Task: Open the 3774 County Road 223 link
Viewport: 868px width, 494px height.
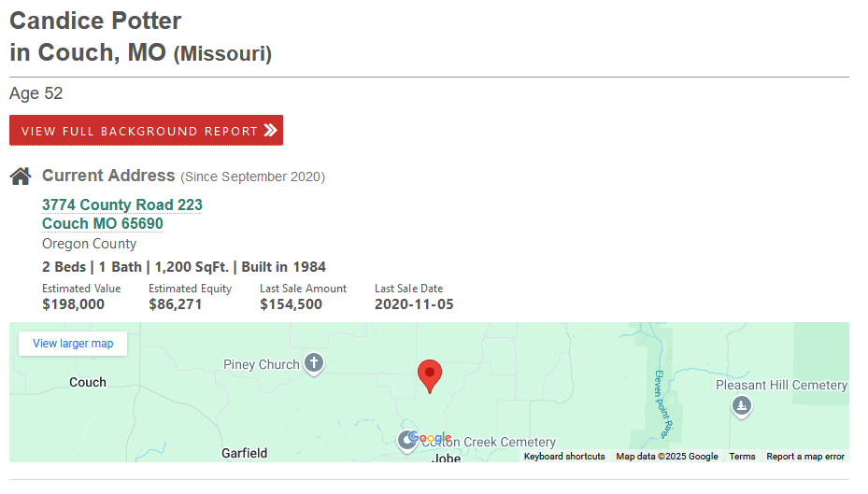Action: coord(122,205)
